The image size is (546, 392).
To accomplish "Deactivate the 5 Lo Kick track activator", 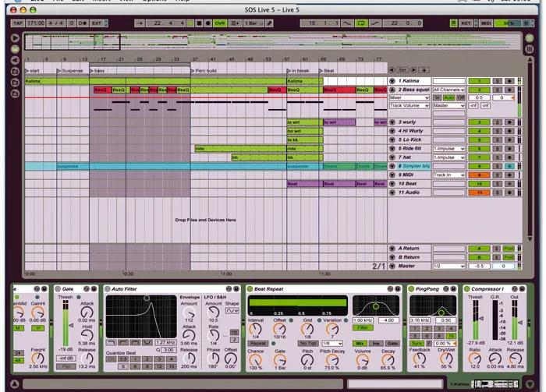I will [x=479, y=139].
